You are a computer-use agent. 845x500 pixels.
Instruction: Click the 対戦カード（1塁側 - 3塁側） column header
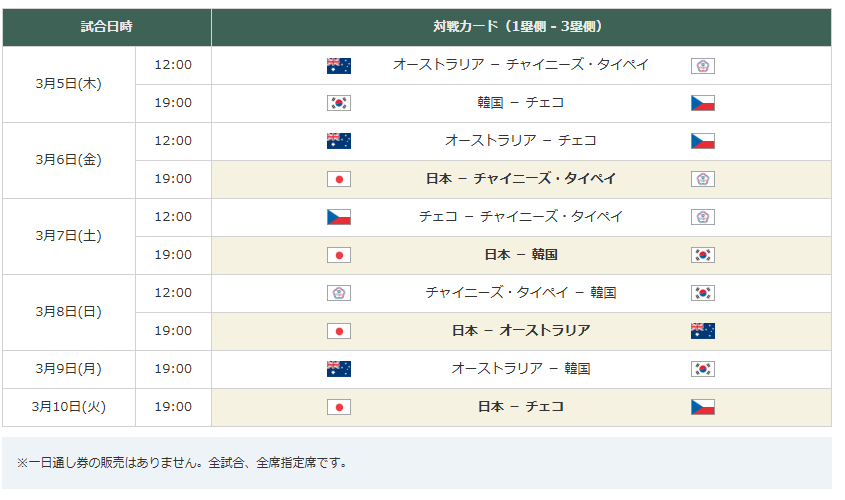[520, 27]
